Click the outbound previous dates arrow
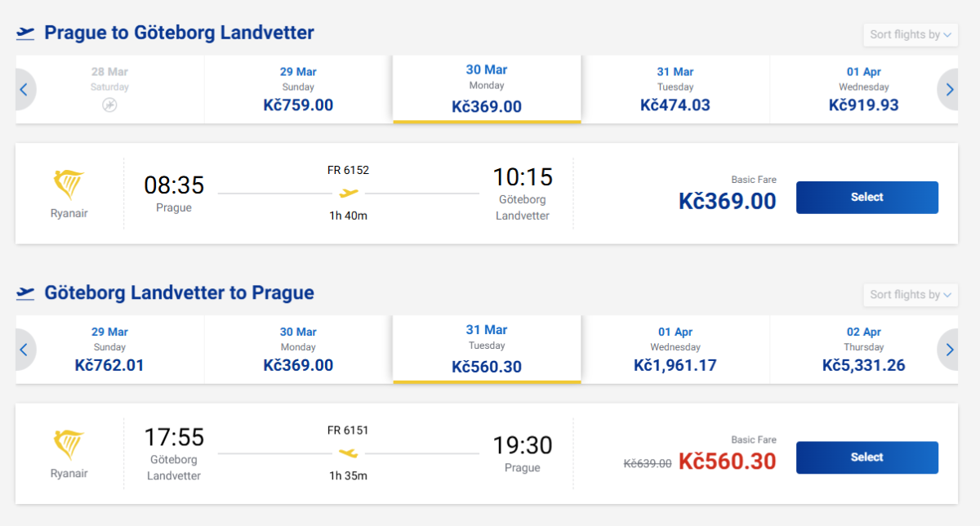 click(24, 90)
